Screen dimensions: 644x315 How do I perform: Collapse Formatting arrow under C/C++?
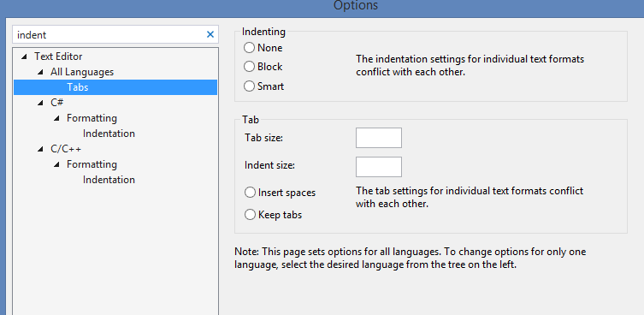pyautogui.click(x=56, y=164)
